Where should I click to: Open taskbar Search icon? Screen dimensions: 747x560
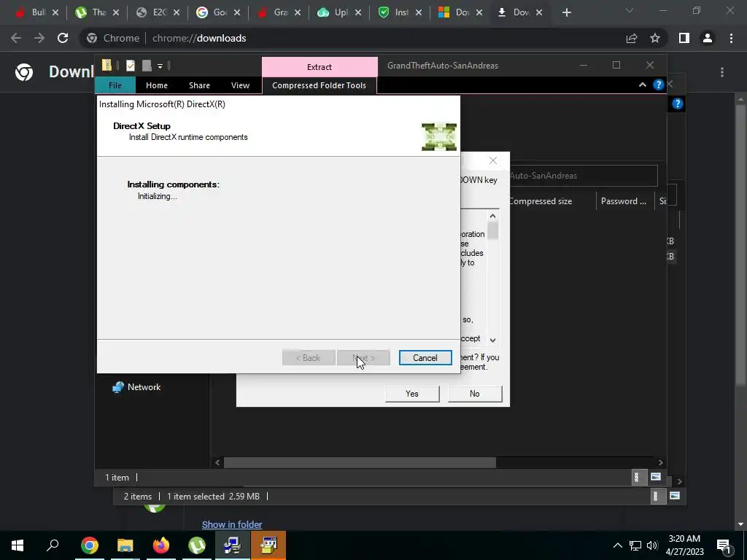tap(53, 545)
